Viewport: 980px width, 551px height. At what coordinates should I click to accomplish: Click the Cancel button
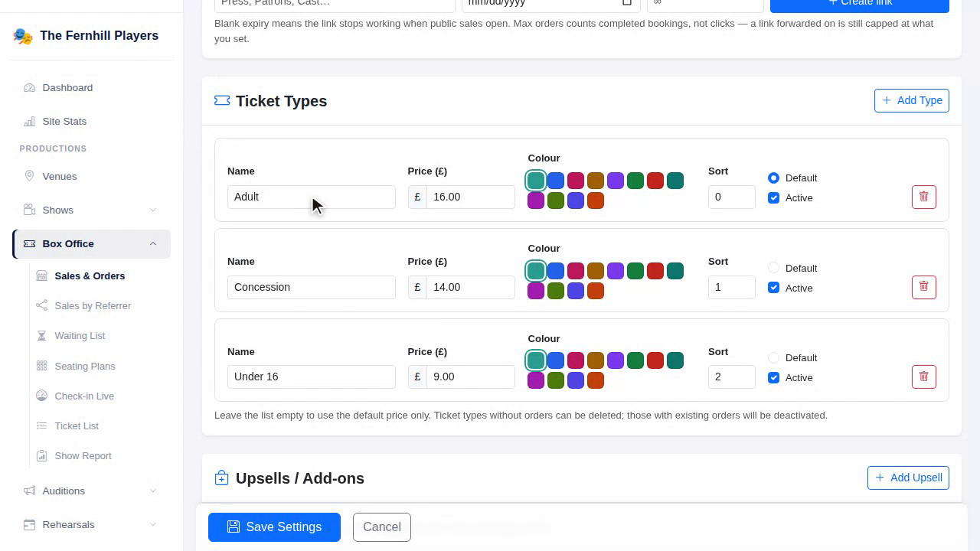(x=382, y=527)
